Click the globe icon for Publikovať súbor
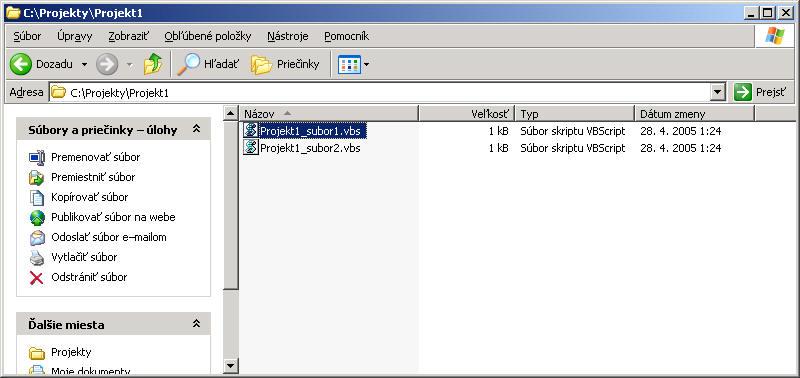The image size is (800, 378). [37, 217]
